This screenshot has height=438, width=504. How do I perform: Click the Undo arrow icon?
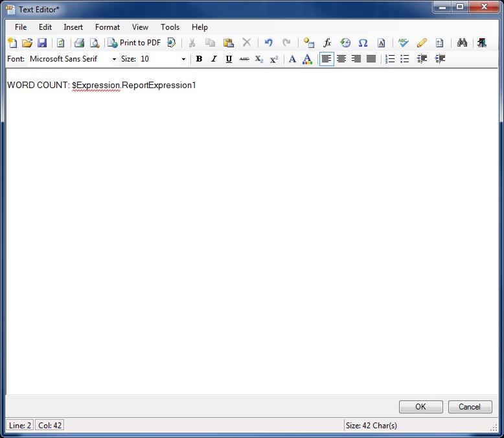click(x=268, y=43)
